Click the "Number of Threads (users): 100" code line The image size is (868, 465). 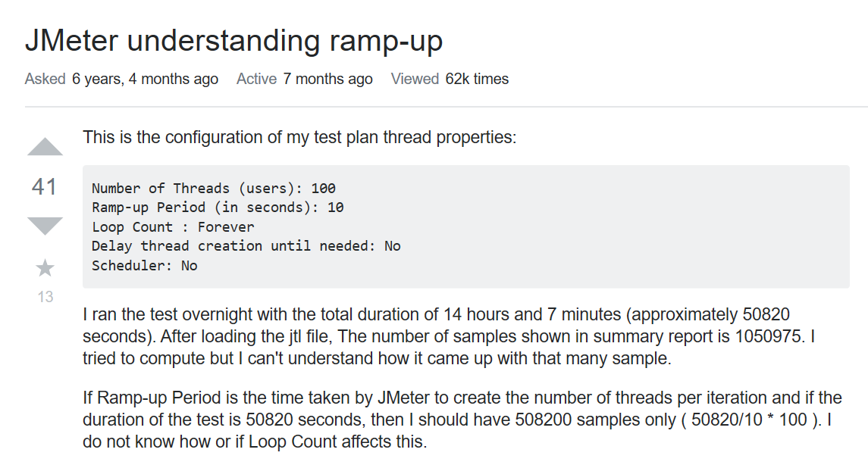pyautogui.click(x=213, y=189)
